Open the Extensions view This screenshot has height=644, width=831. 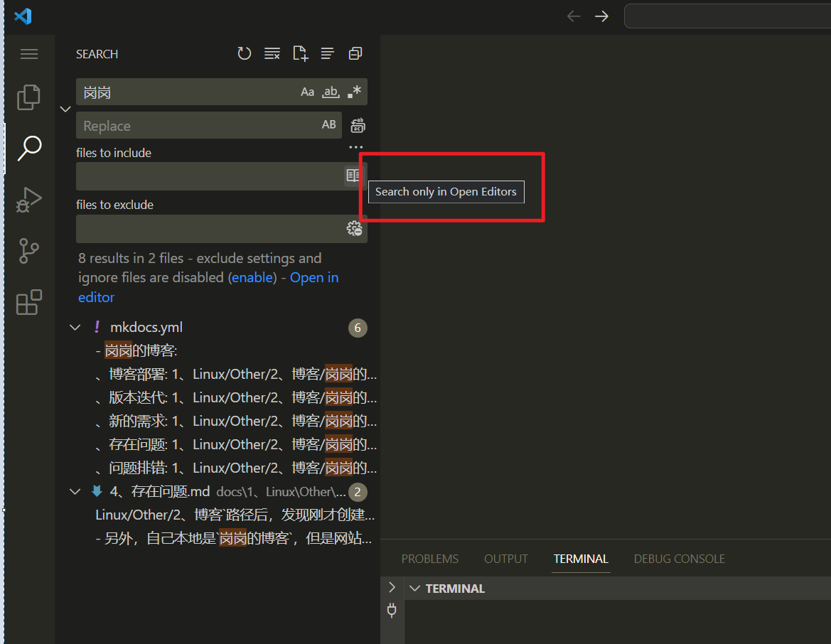pyautogui.click(x=29, y=302)
